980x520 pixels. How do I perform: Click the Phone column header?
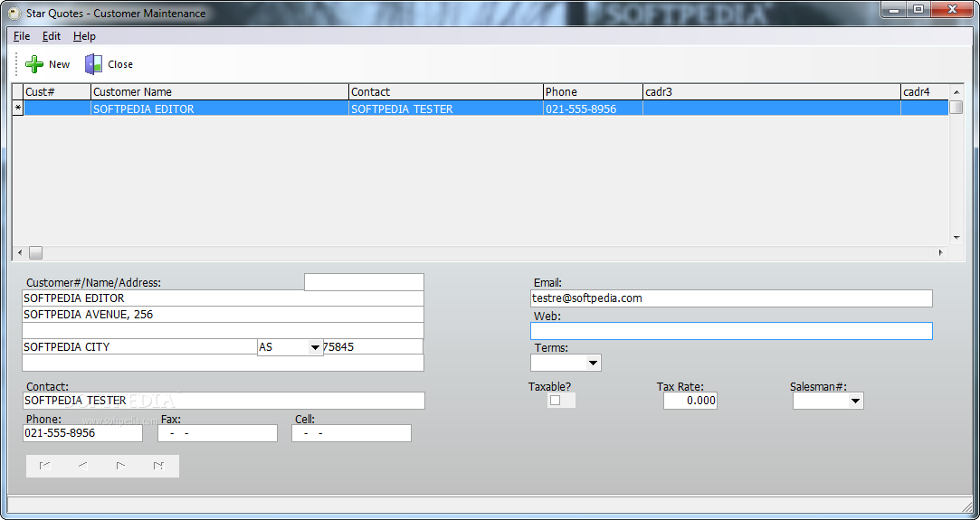tap(593, 91)
